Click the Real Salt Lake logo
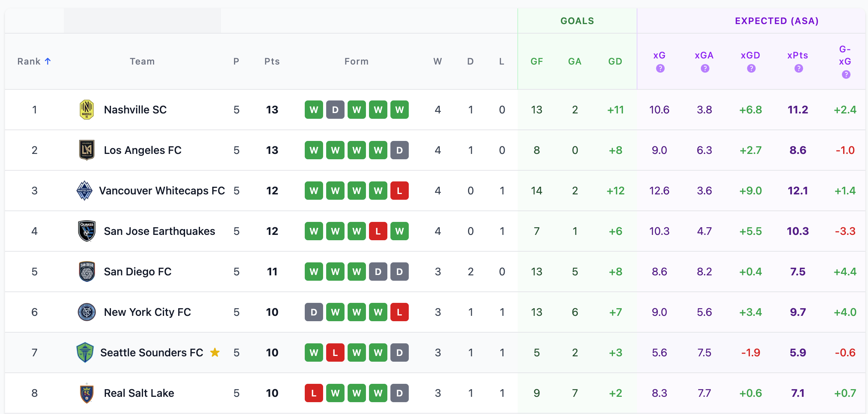 (87, 393)
